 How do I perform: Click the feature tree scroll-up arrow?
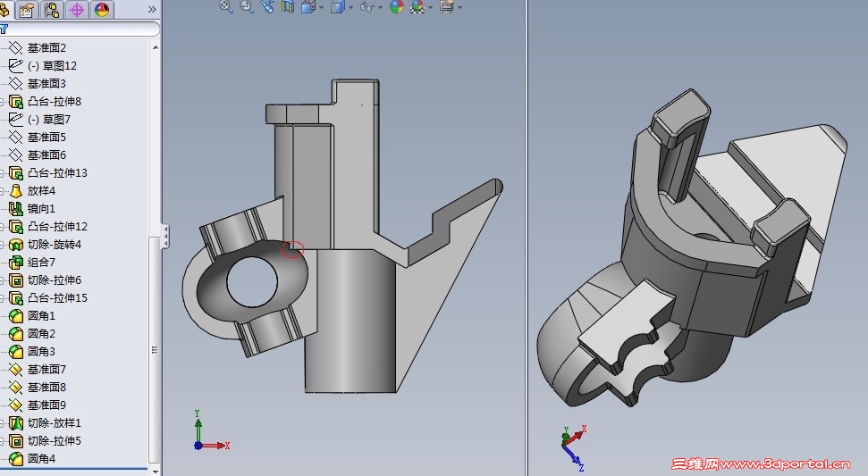click(155, 47)
